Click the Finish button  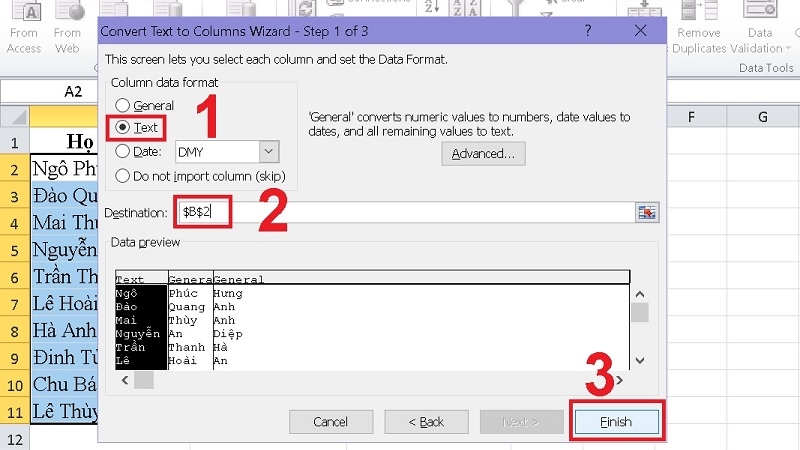pyautogui.click(x=616, y=422)
